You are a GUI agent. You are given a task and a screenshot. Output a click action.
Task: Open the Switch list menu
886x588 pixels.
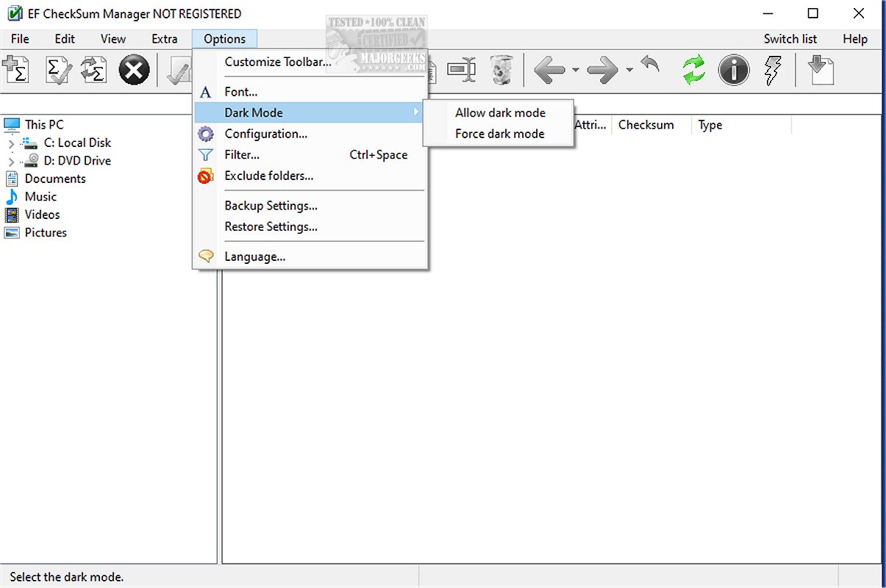790,39
